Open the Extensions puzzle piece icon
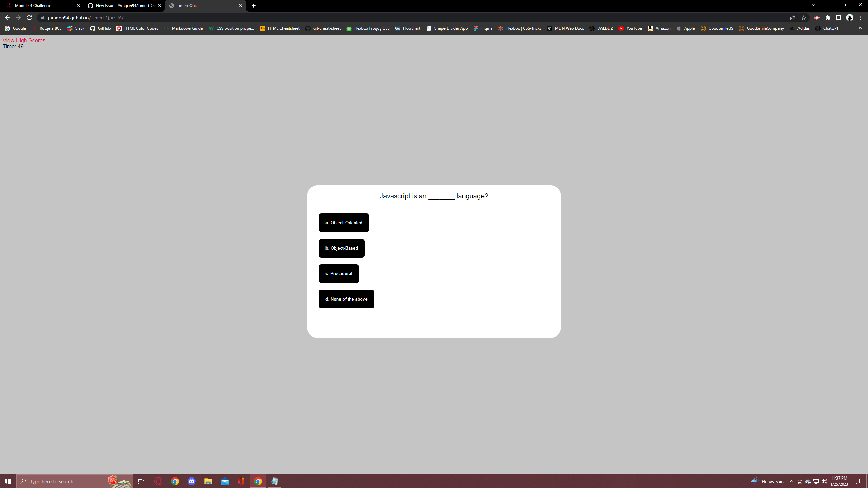Image resolution: width=868 pixels, height=488 pixels. [828, 18]
